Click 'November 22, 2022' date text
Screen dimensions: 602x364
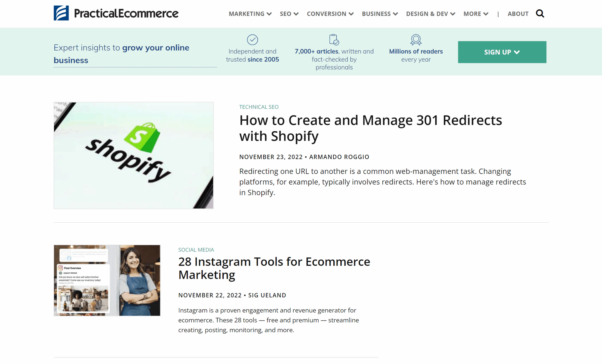click(210, 295)
